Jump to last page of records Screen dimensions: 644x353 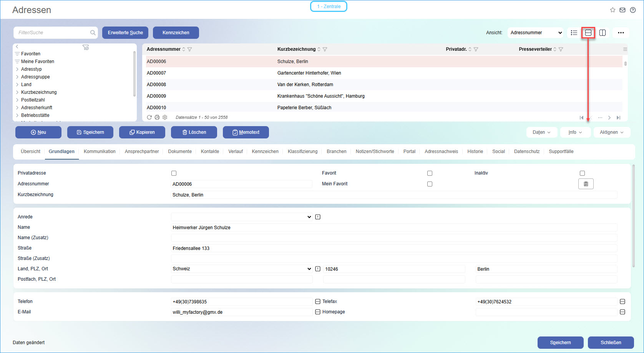coord(618,118)
